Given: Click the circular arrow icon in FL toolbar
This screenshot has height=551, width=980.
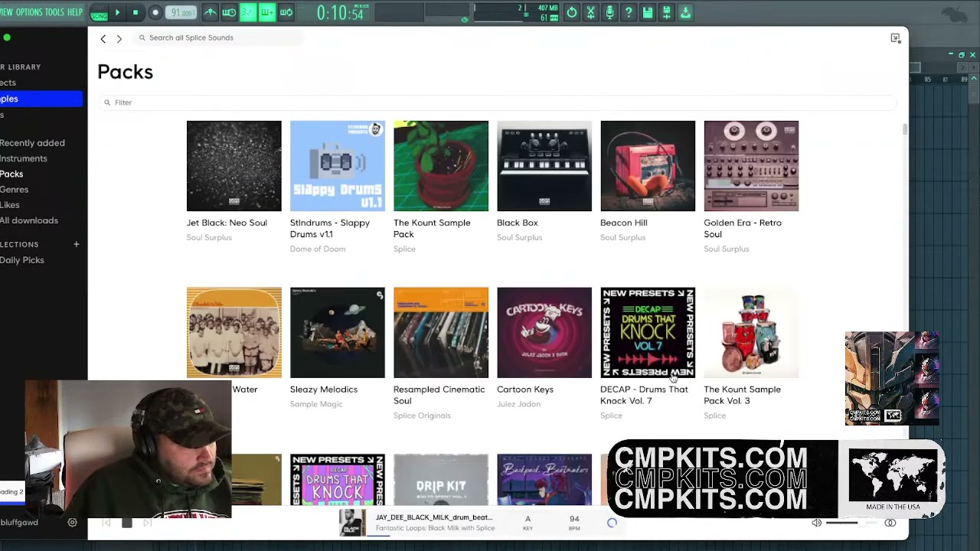Looking at the screenshot, I should pyautogui.click(x=572, y=12).
